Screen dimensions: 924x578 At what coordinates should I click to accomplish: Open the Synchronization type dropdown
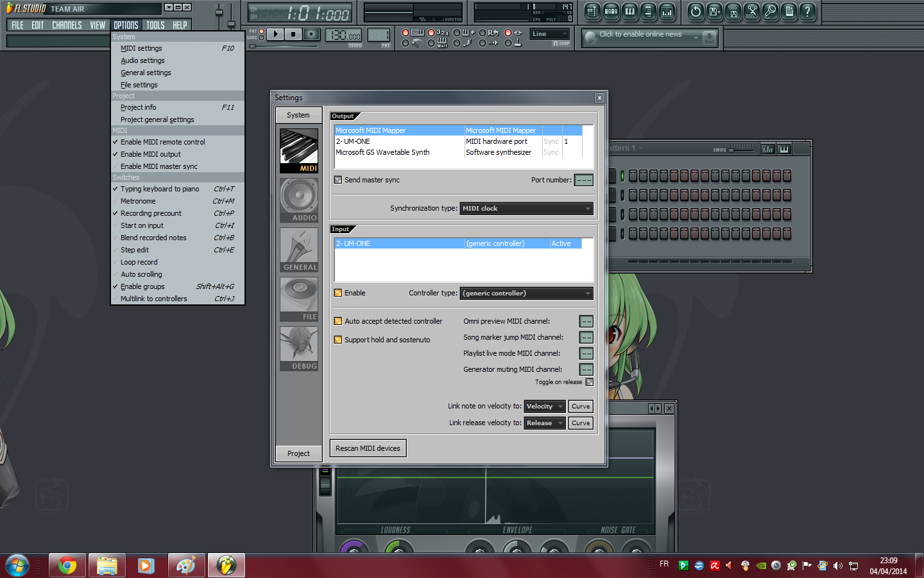[526, 209]
